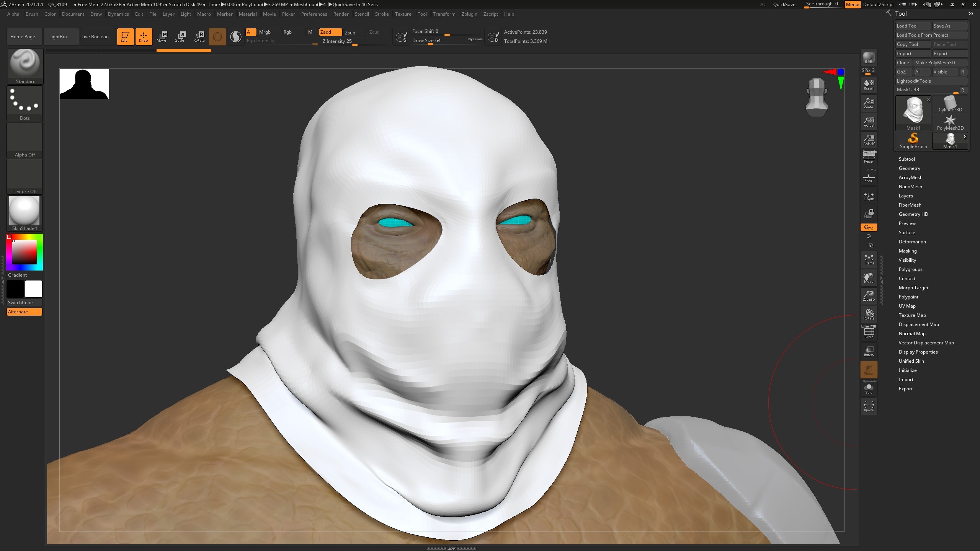This screenshot has height=551, width=980.
Task: Adjust the Z Intensity slider
Action: click(355, 41)
